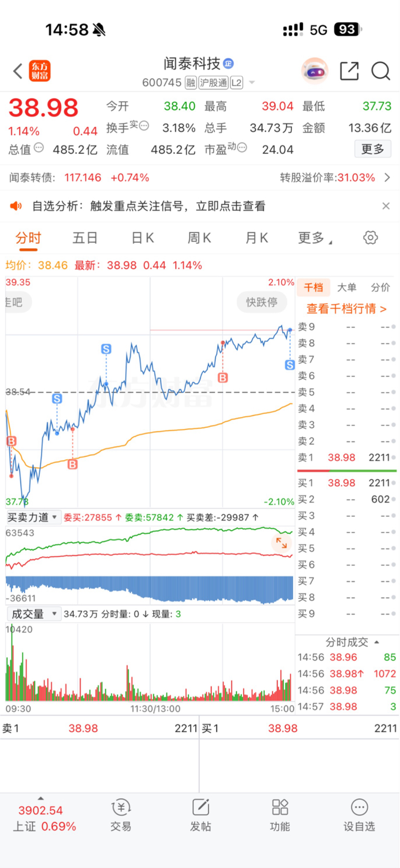Viewport: 400px width, 868px height.
Task: Open the search magnifier icon
Action: (381, 71)
